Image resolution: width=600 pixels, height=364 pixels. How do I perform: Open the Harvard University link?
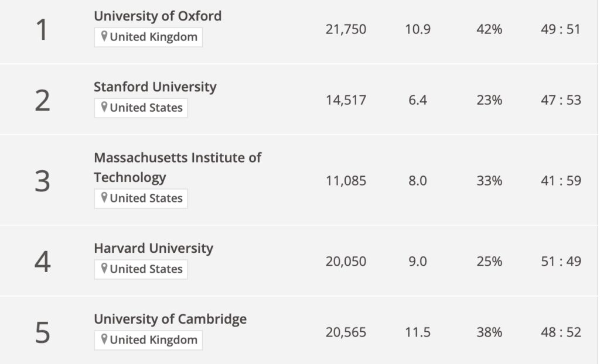(x=154, y=249)
